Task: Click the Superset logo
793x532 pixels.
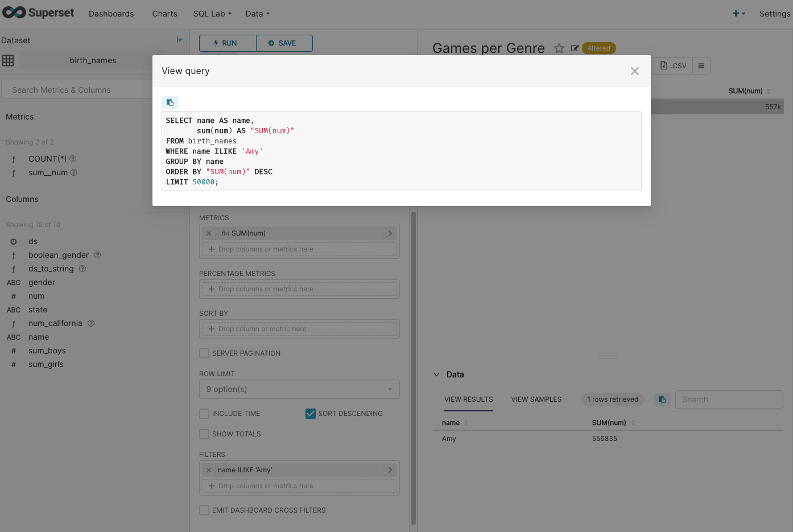Action: coord(38,13)
